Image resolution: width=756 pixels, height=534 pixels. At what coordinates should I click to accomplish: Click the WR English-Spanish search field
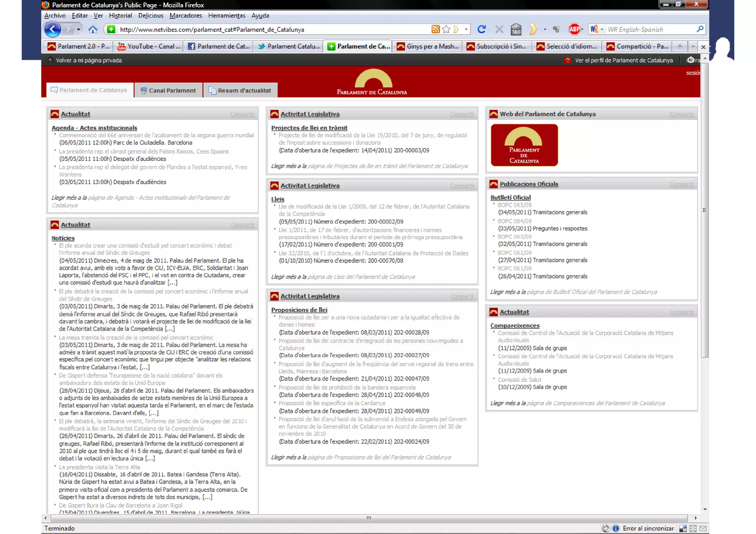(x=650, y=30)
